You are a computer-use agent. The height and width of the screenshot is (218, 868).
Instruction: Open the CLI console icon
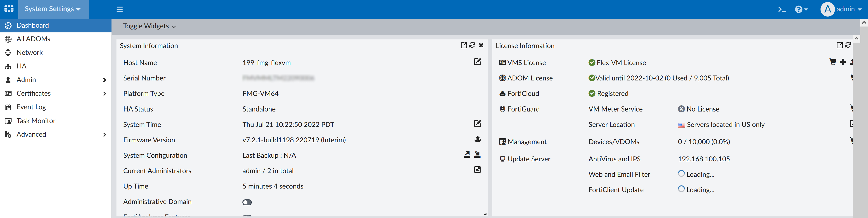pyautogui.click(x=782, y=10)
